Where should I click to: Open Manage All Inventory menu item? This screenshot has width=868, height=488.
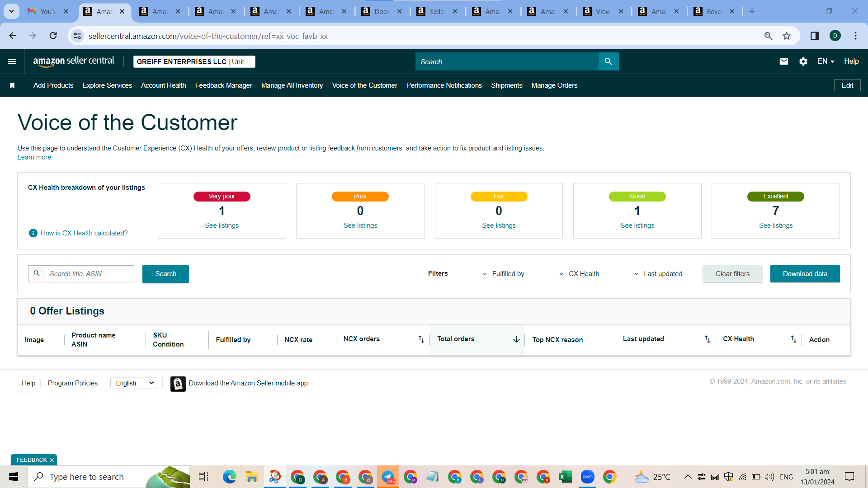[292, 85]
